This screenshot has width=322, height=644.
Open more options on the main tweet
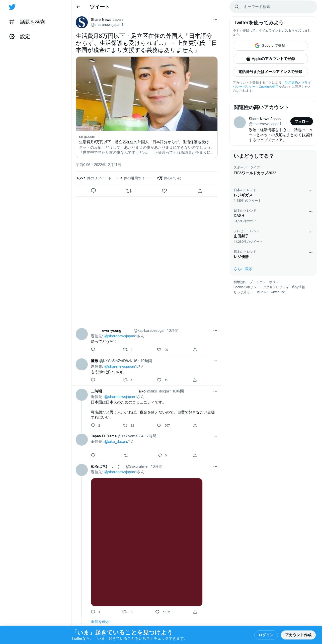215,20
